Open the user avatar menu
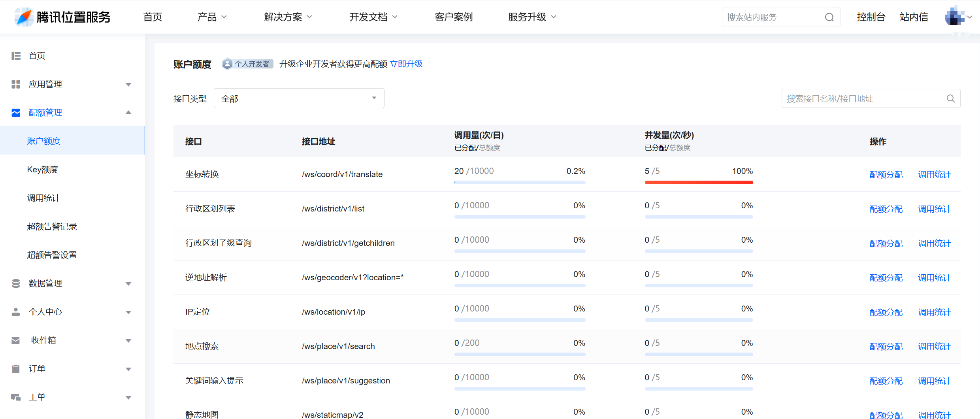This screenshot has width=980, height=419. pos(958,17)
